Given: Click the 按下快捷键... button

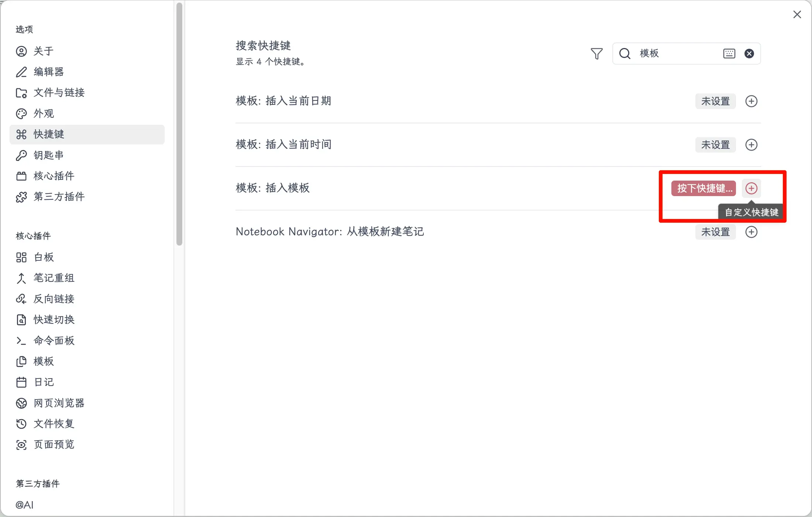Looking at the screenshot, I should pyautogui.click(x=703, y=188).
